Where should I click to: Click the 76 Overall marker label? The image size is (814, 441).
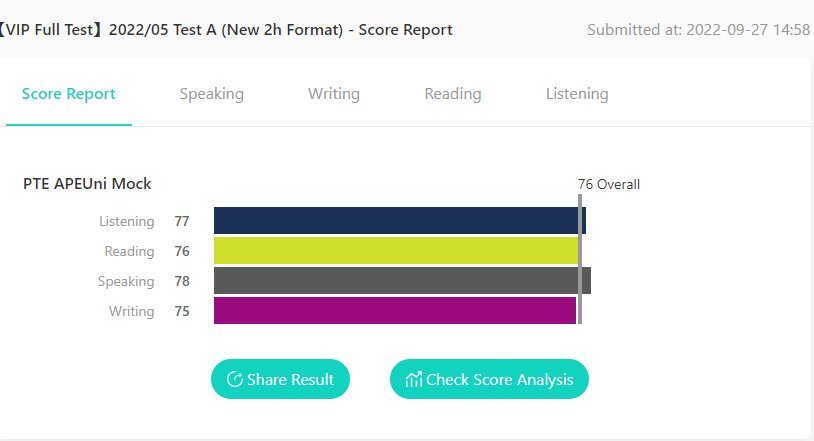(609, 184)
